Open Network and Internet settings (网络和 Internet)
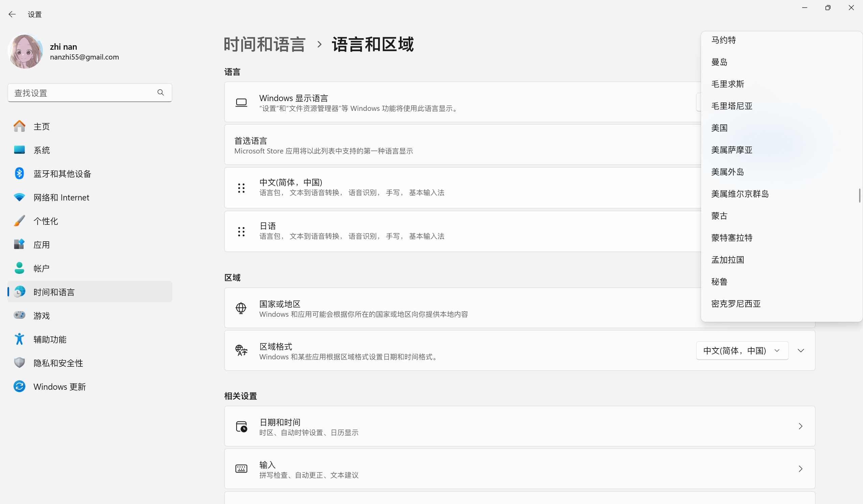 coord(61,197)
